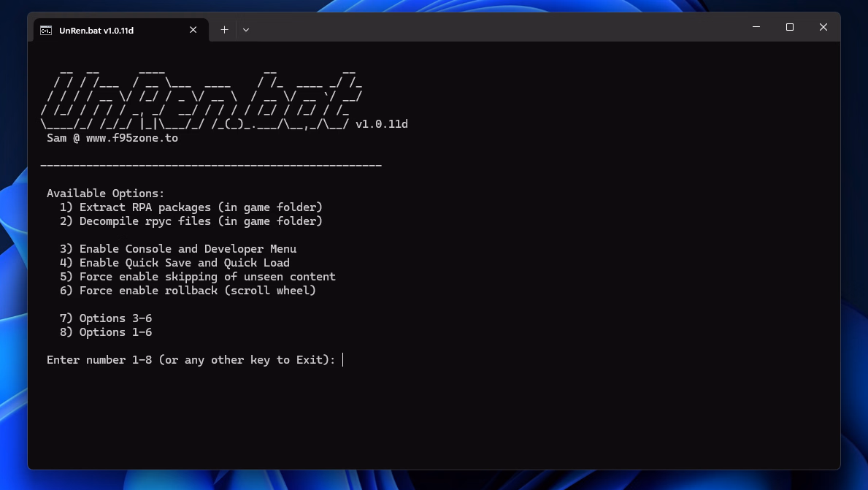Close the UnRen.bat terminal tab
Screen dimensions: 868x490
[x=193, y=30]
